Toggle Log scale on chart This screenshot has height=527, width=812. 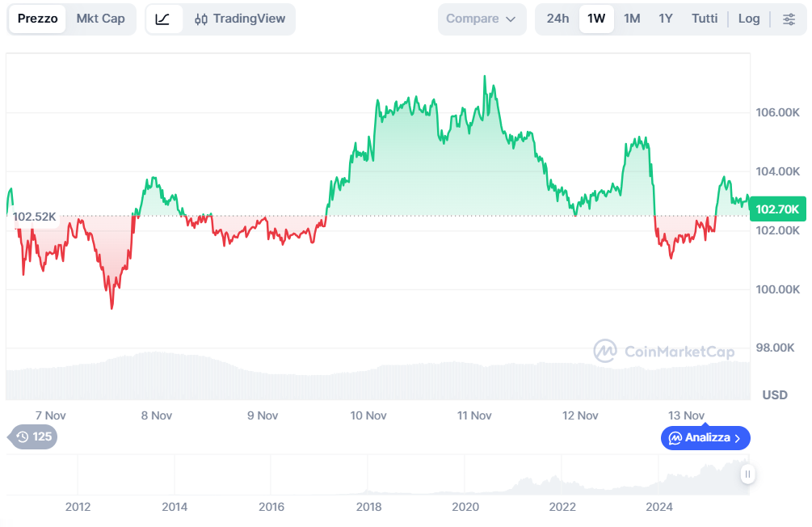coord(749,19)
